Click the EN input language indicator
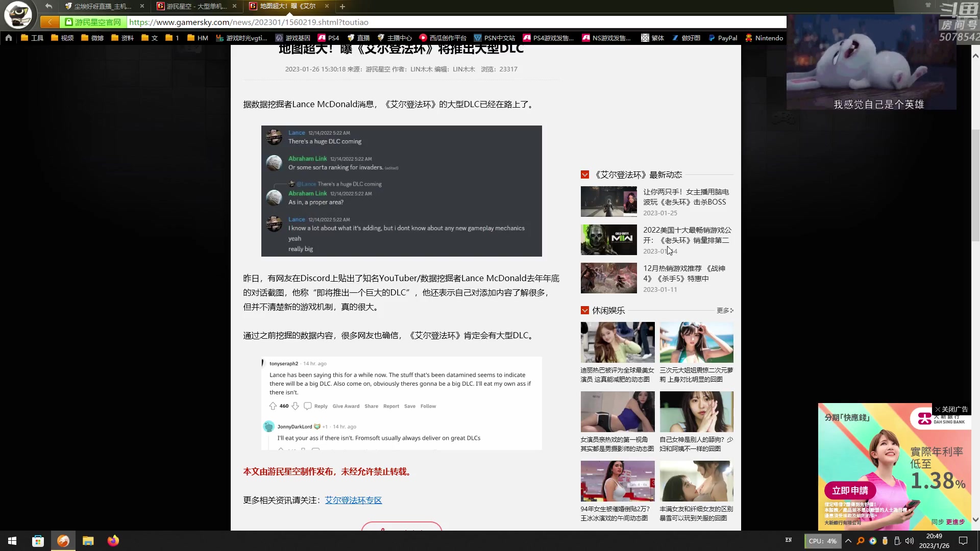The height and width of the screenshot is (551, 980). 789,540
